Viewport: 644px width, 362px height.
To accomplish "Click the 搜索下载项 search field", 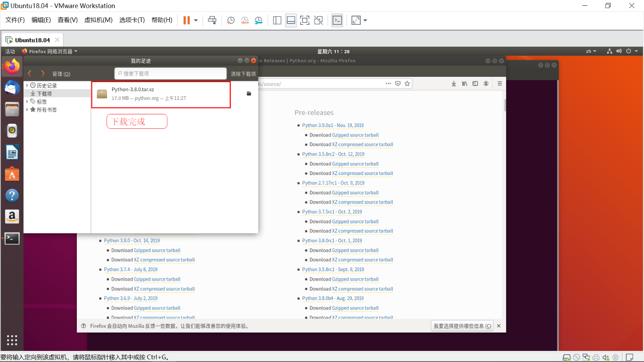I will (x=170, y=73).
